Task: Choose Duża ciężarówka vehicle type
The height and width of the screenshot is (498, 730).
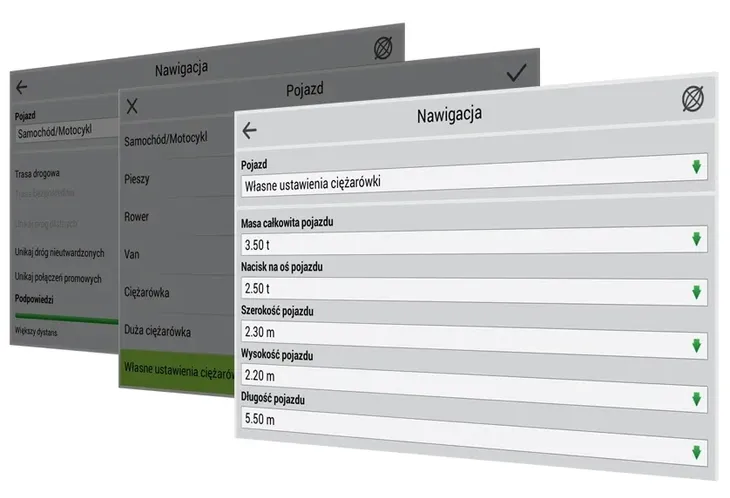Action: [x=157, y=331]
